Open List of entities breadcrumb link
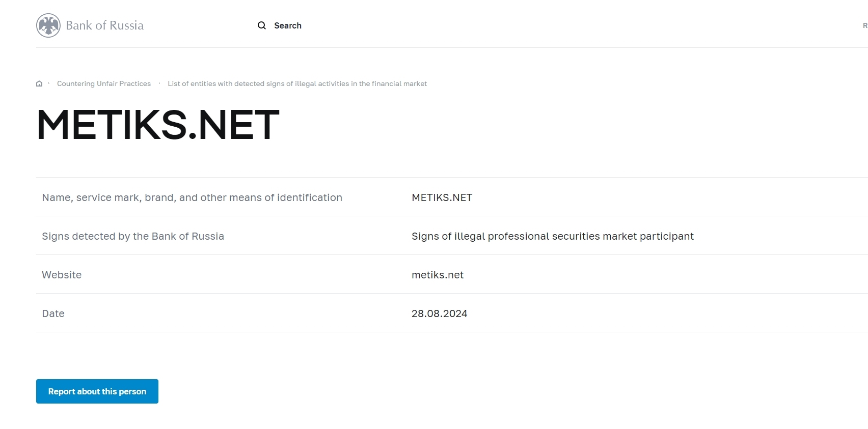The height and width of the screenshot is (429, 868). click(297, 83)
